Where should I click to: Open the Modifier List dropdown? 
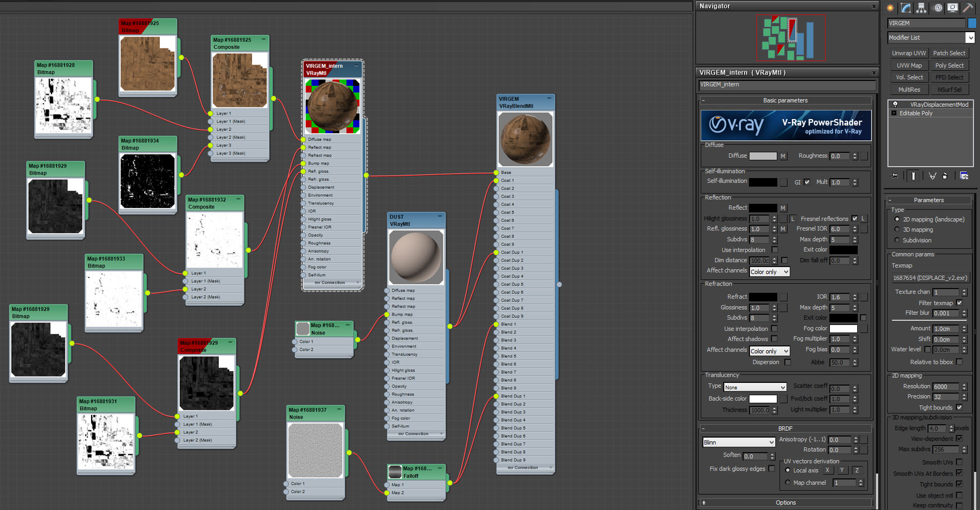click(x=931, y=38)
